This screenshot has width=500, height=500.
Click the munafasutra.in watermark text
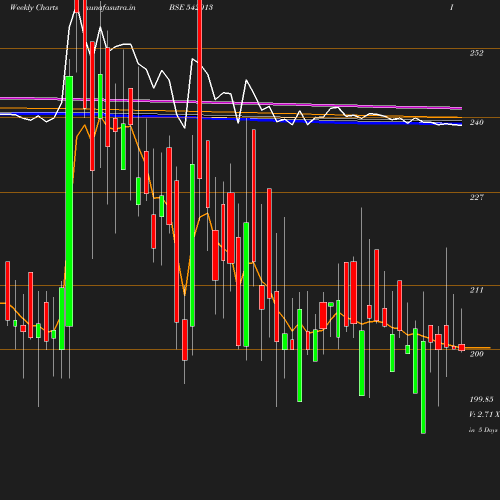[x=110, y=7]
